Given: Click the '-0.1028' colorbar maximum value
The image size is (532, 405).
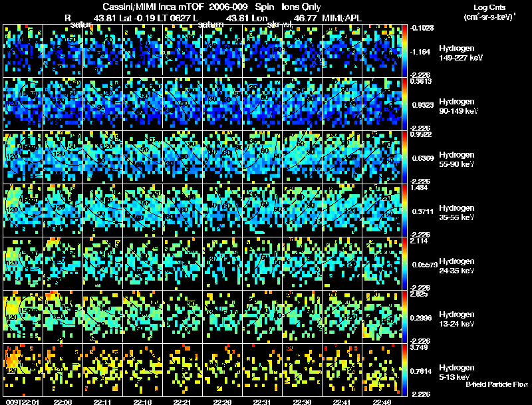Looking at the screenshot, I should click(x=422, y=28).
